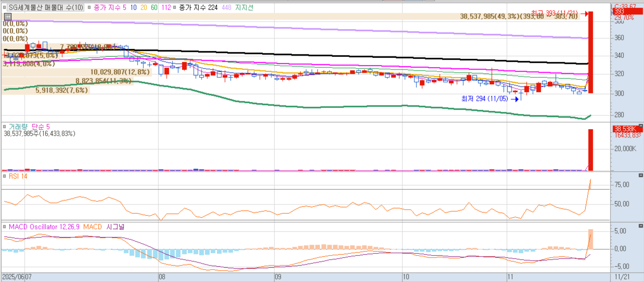The width and height of the screenshot is (644, 282).
Task: Click the red 393 current price tag
Action: tap(628, 11)
